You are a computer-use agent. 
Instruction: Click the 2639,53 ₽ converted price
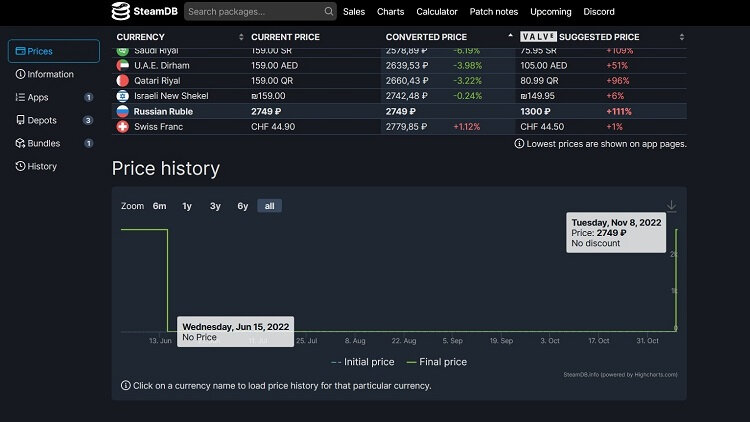coord(407,66)
